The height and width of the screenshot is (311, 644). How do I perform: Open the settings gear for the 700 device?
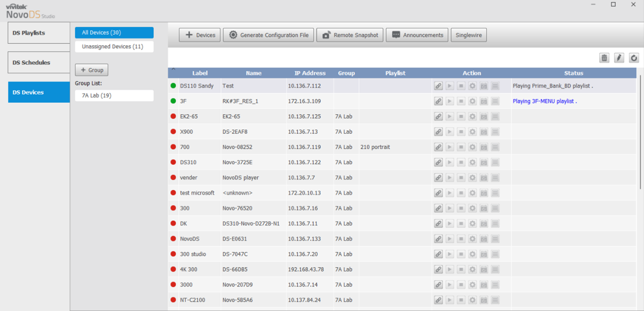472,147
